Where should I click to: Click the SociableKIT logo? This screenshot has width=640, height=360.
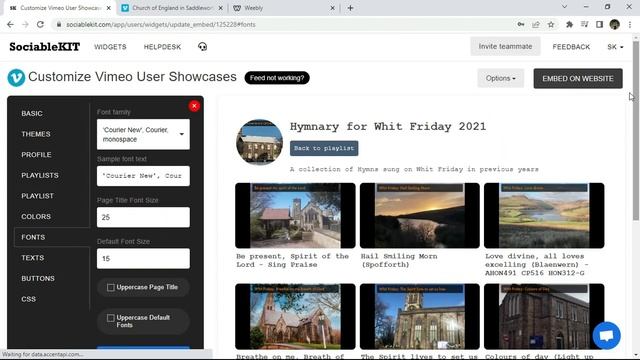click(x=44, y=47)
